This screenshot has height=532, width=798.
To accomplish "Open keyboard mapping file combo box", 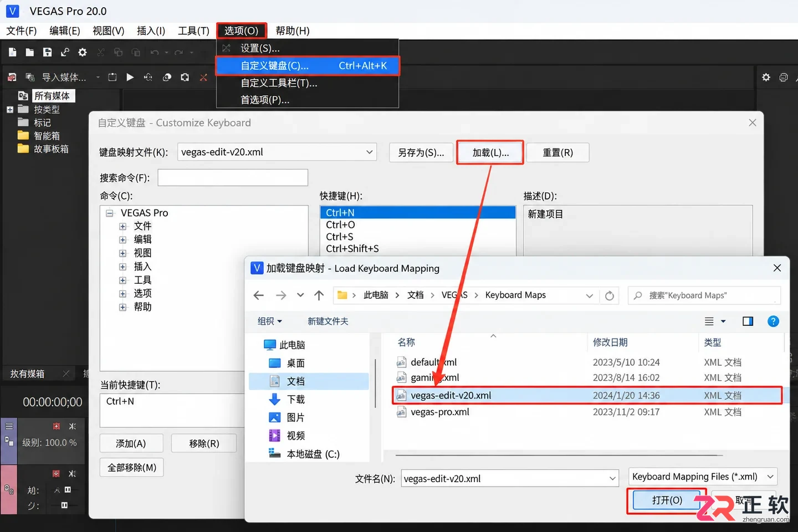I will pyautogui.click(x=277, y=152).
